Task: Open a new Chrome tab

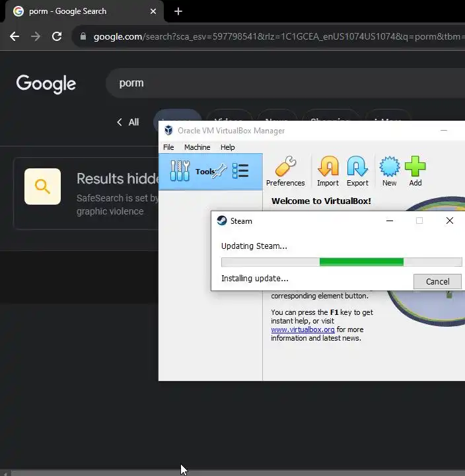Action: point(178,11)
